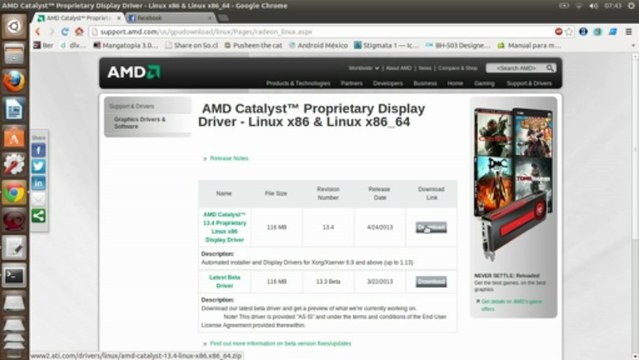639x360 pixels.
Task: Share page on Facebook sidebar icon
Action: 39,150
